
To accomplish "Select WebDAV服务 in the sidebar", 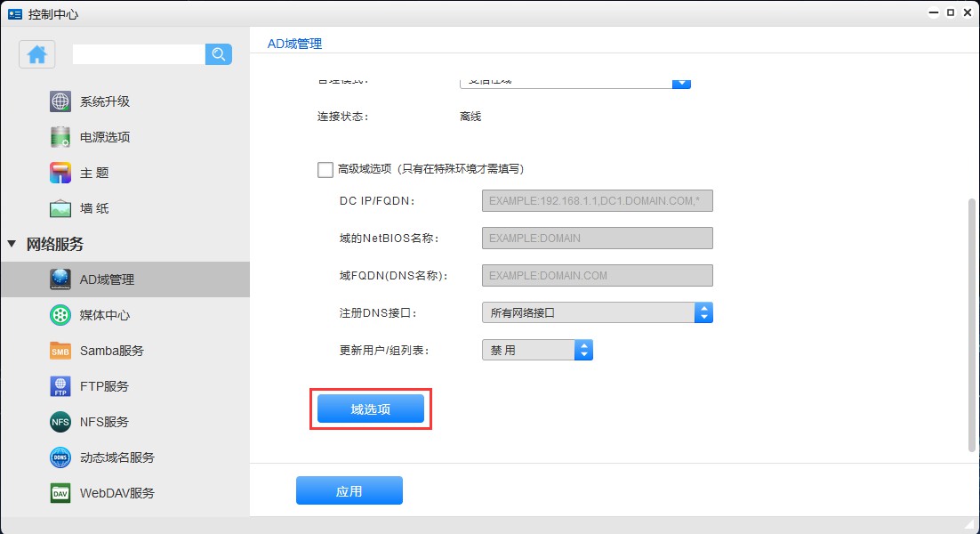I will pos(116,493).
